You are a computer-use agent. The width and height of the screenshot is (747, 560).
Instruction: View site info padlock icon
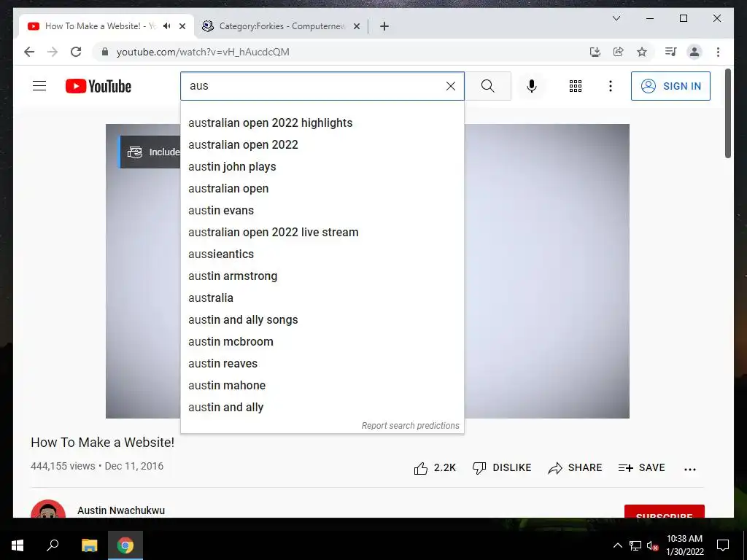[x=105, y=52]
